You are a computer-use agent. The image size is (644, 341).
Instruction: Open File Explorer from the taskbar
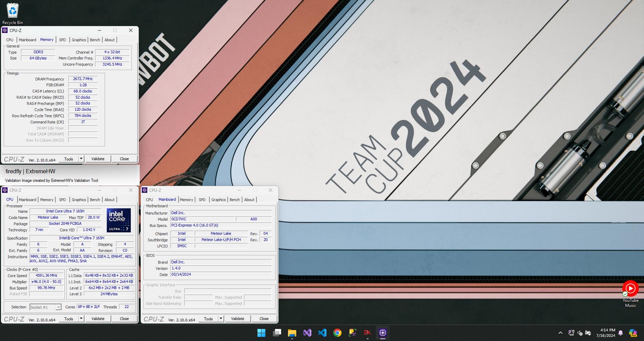[x=292, y=333]
